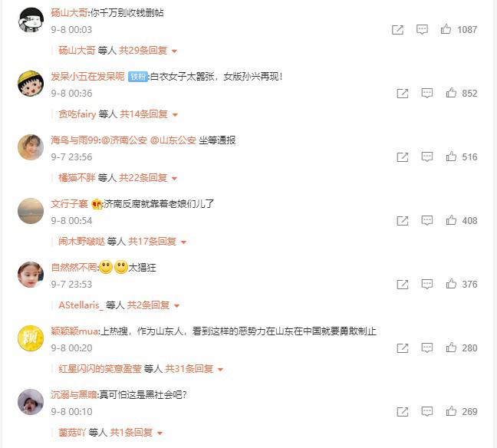Viewport: 497px width, 448px height.
Task: Share the comment posted at 9-8 00:36
Action: (403, 94)
